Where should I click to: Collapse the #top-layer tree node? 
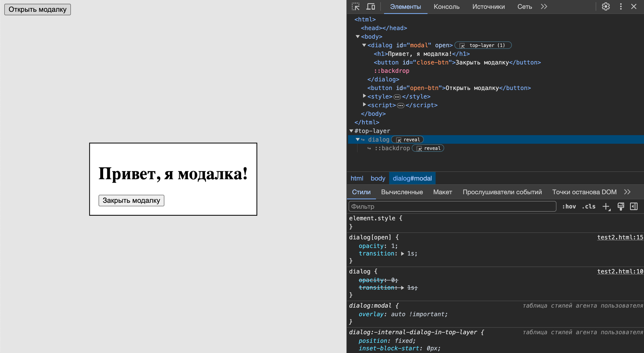point(351,131)
